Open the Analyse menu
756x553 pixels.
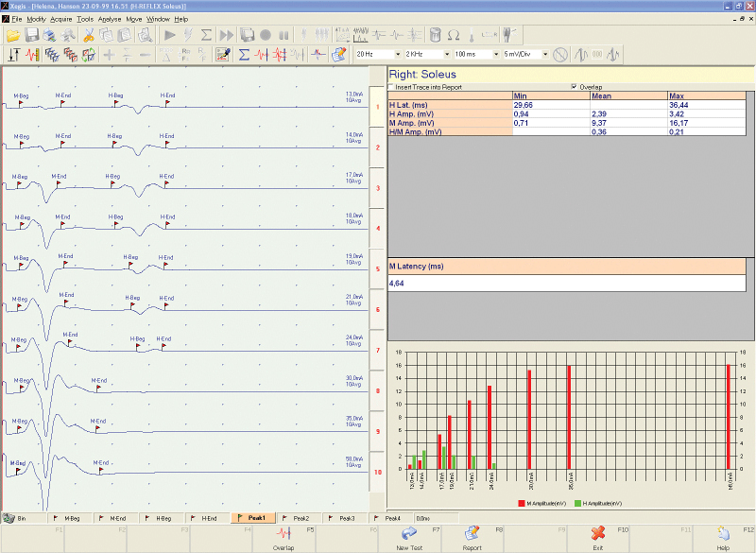110,19
